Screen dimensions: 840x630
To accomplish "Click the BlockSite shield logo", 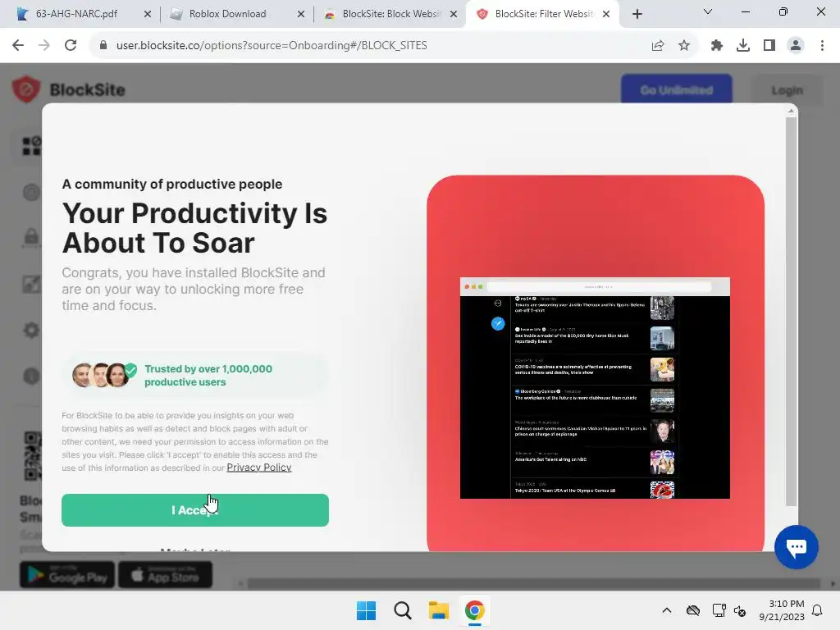I will click(x=25, y=89).
